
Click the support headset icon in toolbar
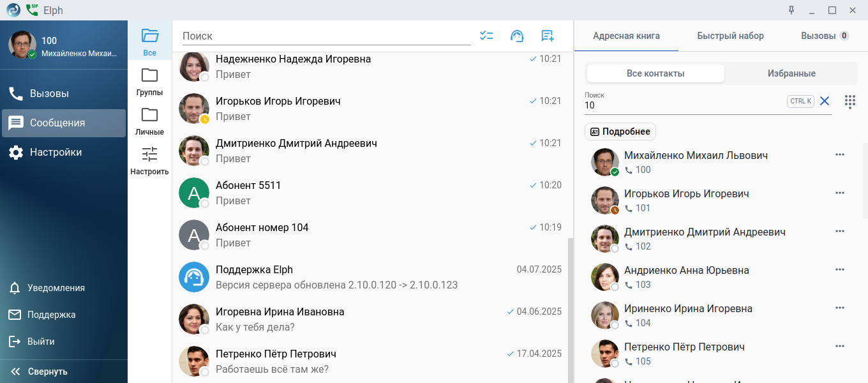(x=517, y=36)
